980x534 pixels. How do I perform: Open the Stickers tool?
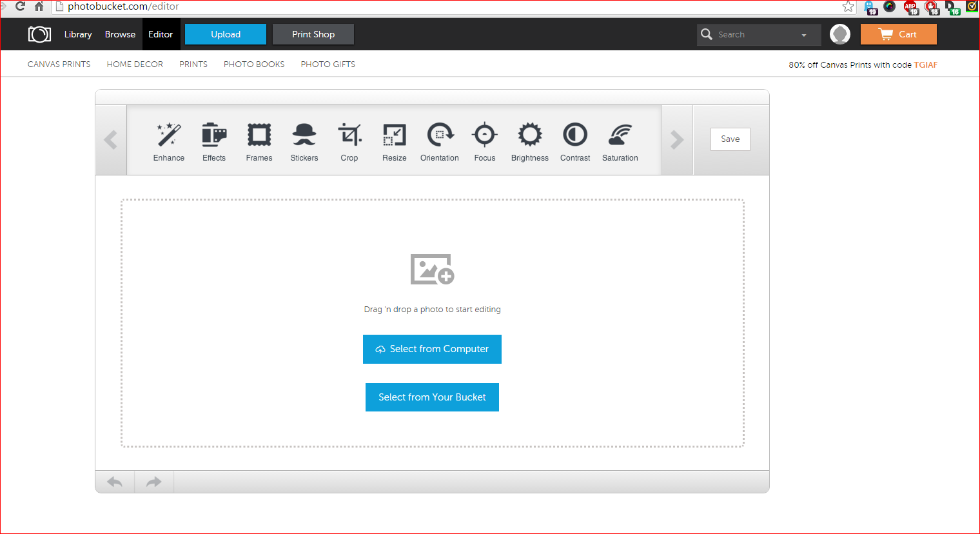pos(304,142)
